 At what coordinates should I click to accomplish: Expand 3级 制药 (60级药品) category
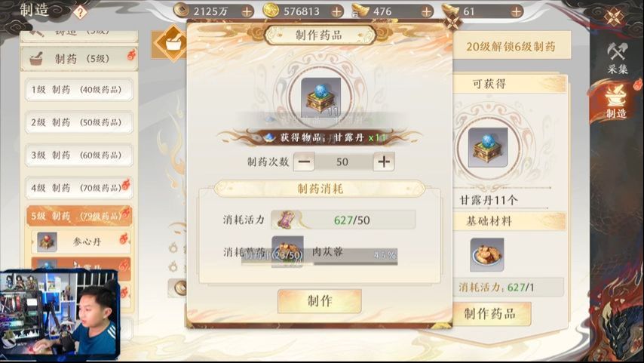coord(79,155)
